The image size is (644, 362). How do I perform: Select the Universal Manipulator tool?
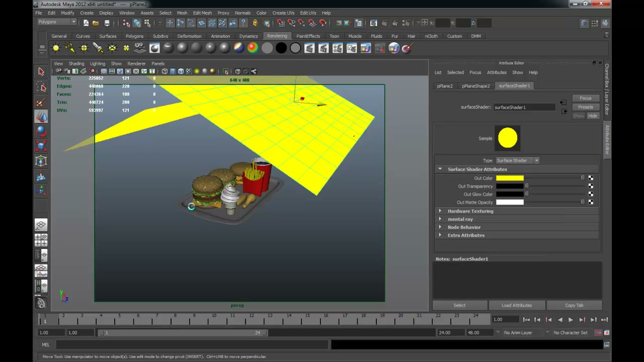click(41, 161)
